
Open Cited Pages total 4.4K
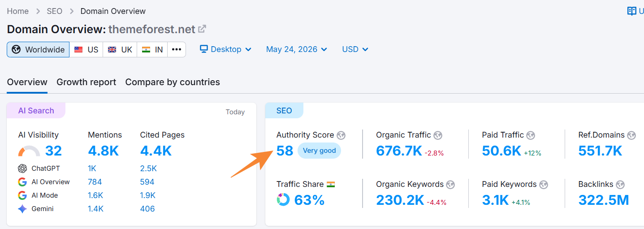[156, 151]
